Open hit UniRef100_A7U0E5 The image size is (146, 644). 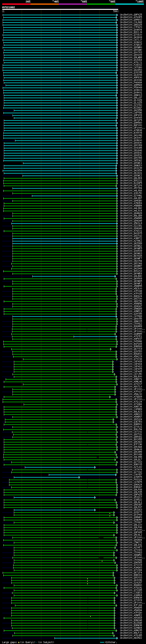click(131, 17)
